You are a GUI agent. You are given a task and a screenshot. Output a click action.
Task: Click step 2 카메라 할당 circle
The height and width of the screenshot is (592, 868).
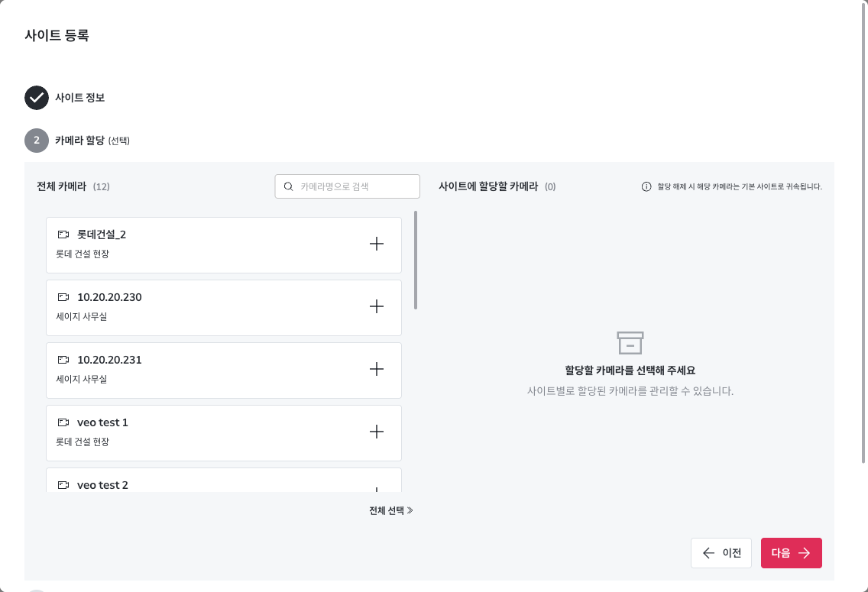pyautogui.click(x=37, y=141)
